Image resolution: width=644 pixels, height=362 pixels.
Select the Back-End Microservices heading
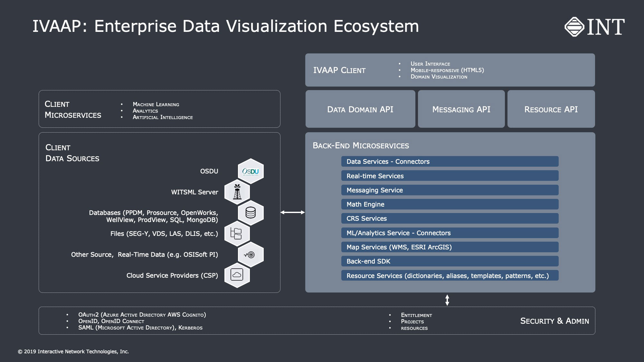click(x=361, y=145)
